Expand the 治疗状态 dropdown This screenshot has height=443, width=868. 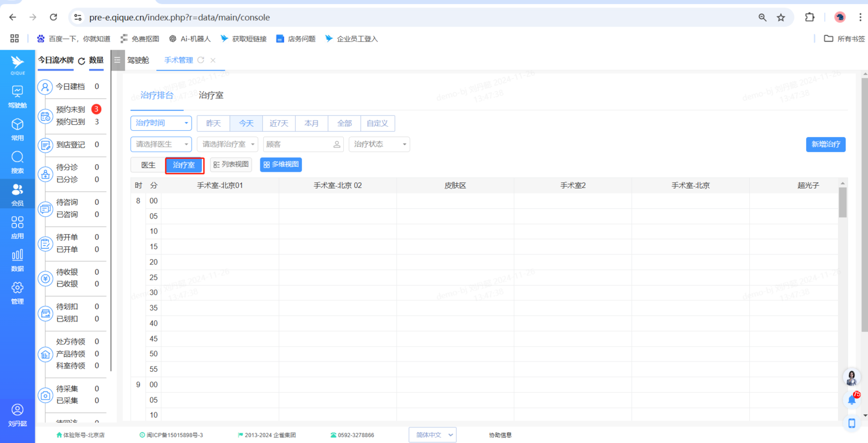(379, 144)
